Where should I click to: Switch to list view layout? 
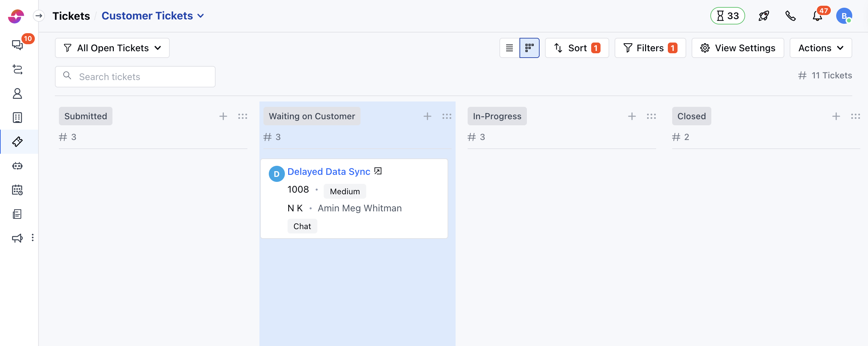[509, 48]
